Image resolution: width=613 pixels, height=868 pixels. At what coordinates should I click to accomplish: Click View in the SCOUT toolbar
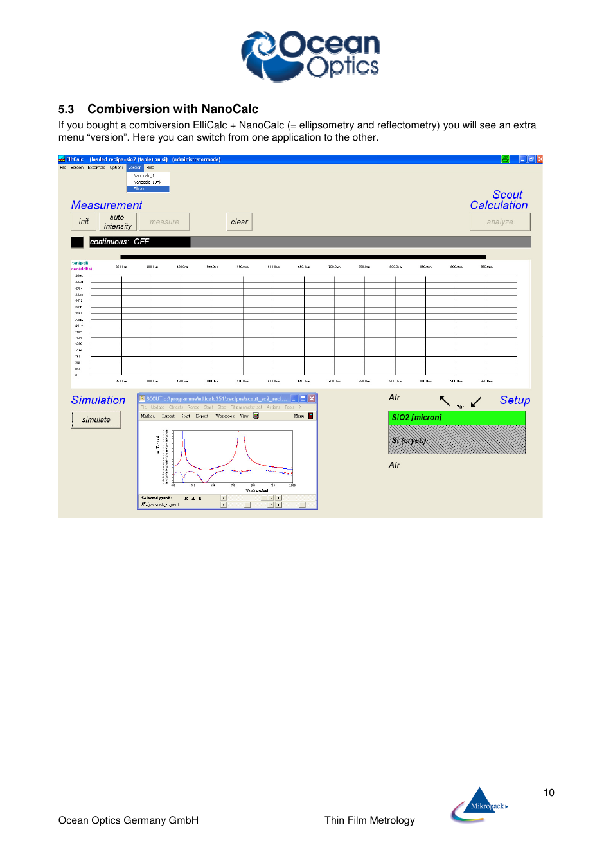[x=244, y=416]
